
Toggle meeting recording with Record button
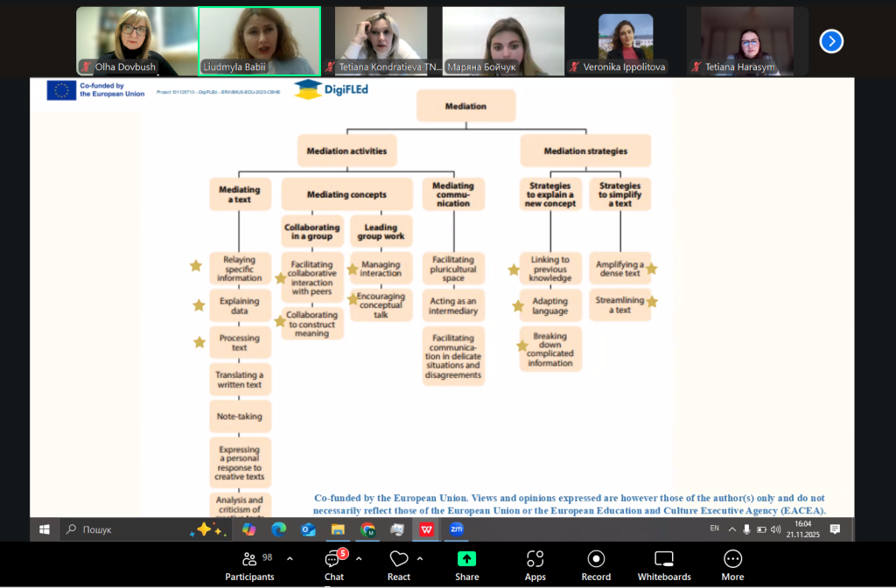(x=596, y=564)
